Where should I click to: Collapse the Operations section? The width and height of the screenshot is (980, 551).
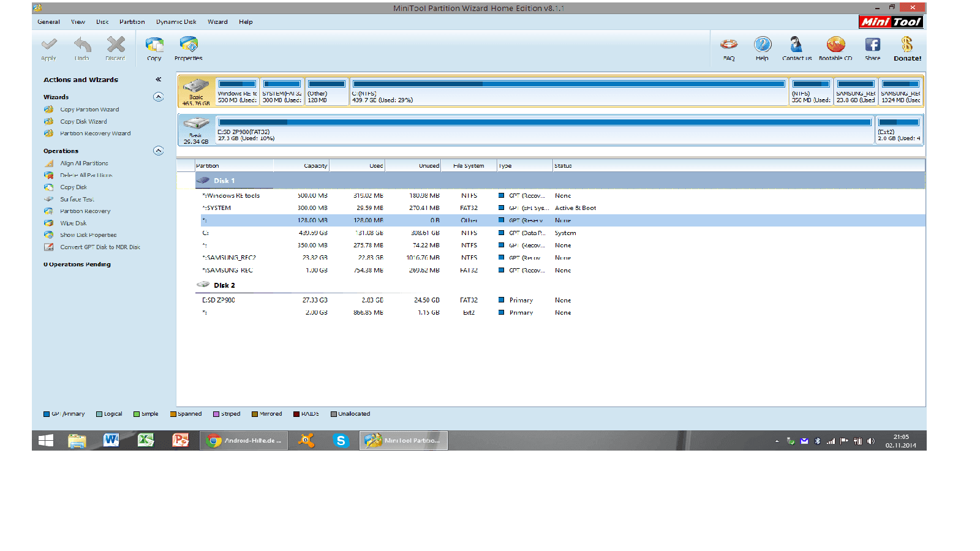coord(158,151)
